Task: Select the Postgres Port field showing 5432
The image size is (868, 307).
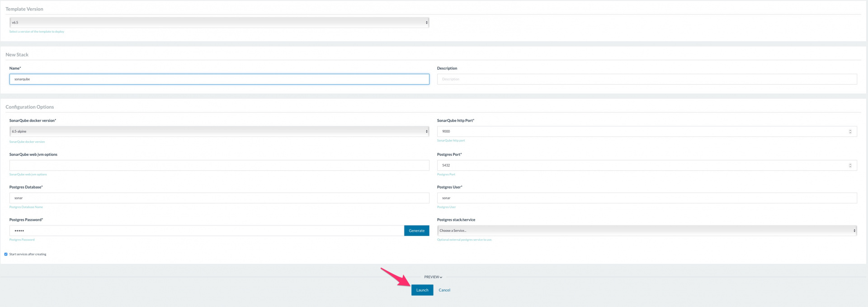Action: pyautogui.click(x=642, y=165)
